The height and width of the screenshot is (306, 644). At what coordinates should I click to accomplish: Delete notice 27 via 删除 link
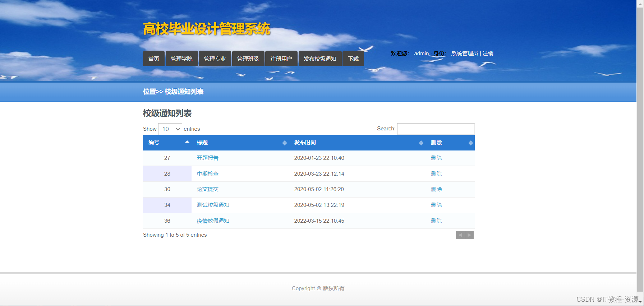[436, 158]
